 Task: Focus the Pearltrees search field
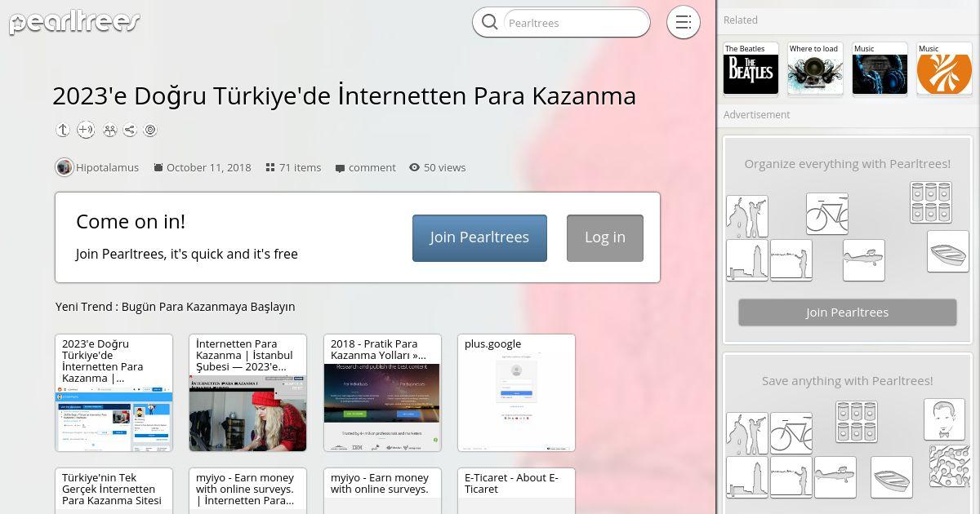coord(575,23)
